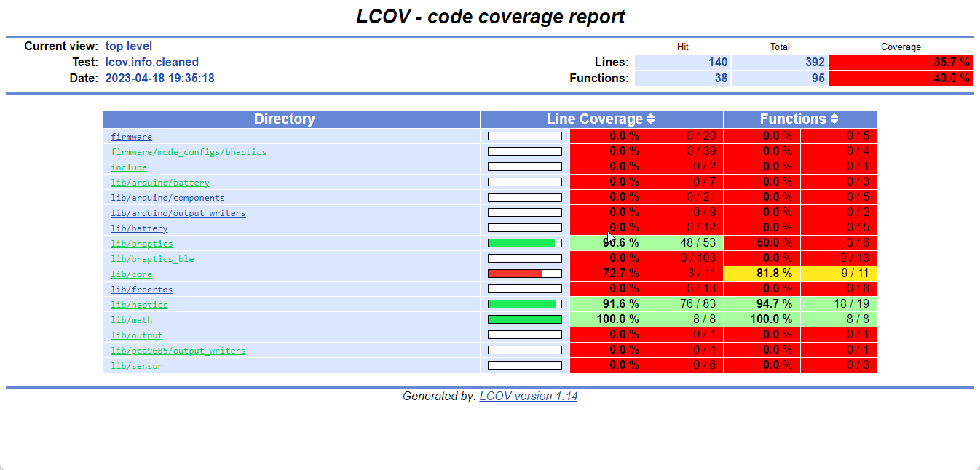Open the lib/core directory report
The width and height of the screenshot is (980, 470).
tap(131, 274)
